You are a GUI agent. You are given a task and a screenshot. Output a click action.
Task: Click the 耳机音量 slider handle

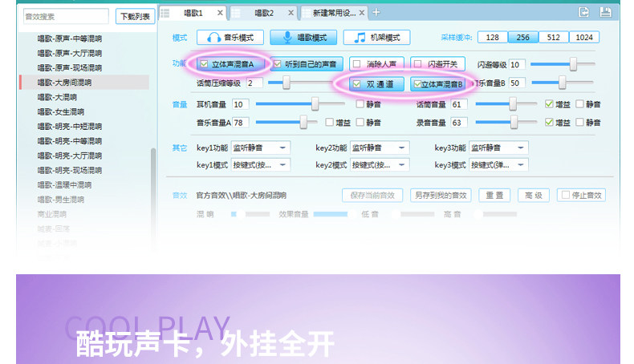(x=315, y=104)
